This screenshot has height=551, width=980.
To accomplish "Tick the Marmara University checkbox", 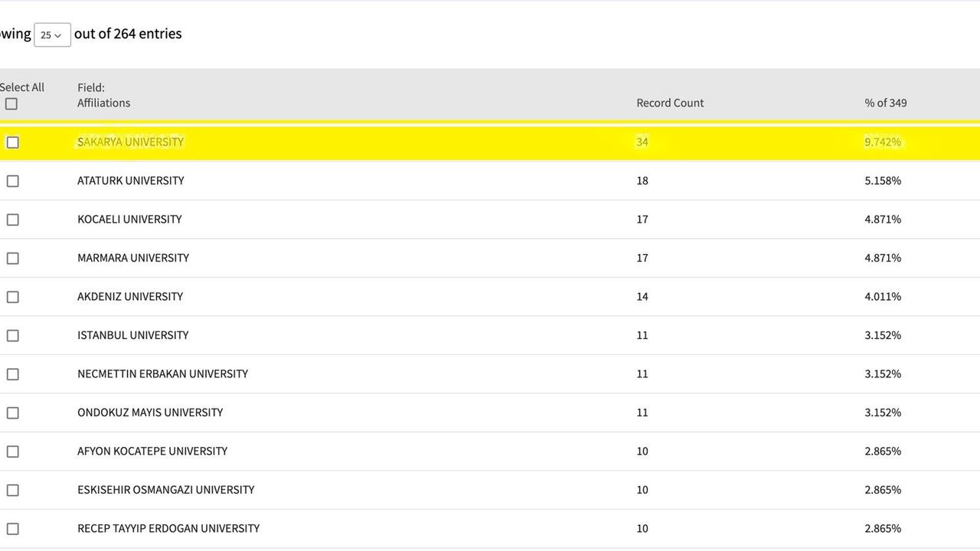I will (x=12, y=259).
